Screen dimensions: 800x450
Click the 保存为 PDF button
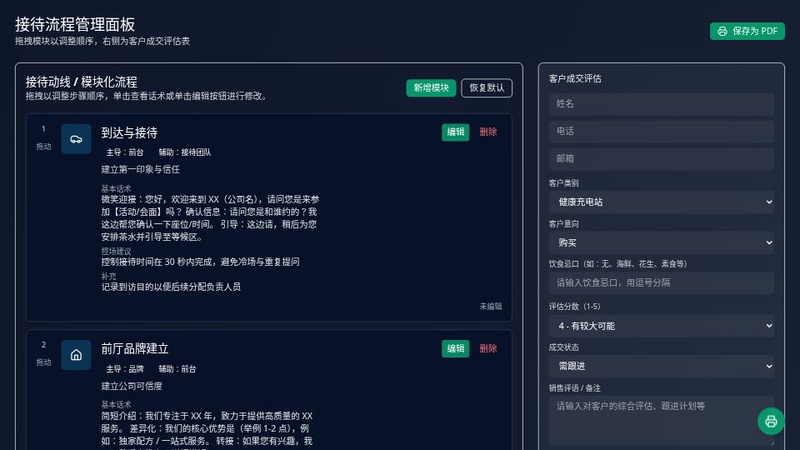click(747, 31)
